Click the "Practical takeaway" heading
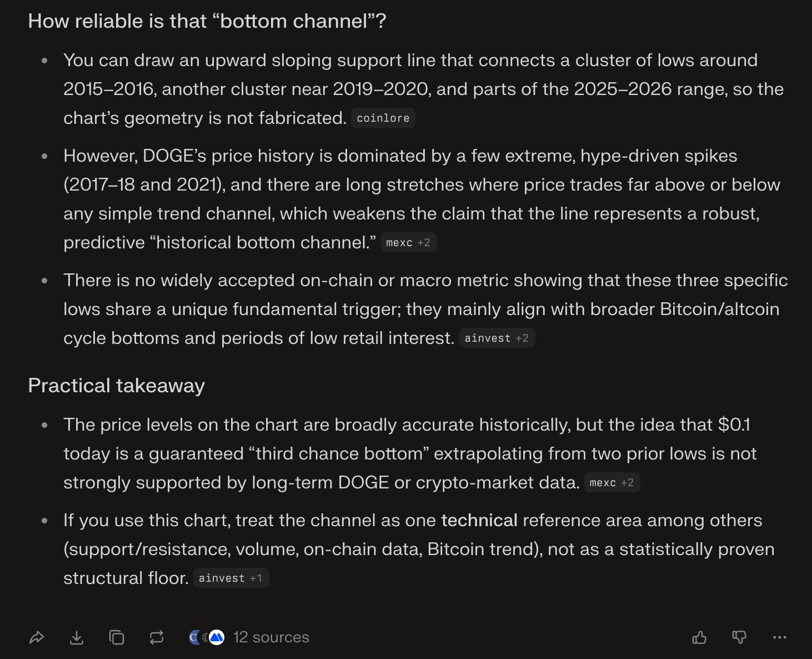812x659 pixels. coord(117,386)
